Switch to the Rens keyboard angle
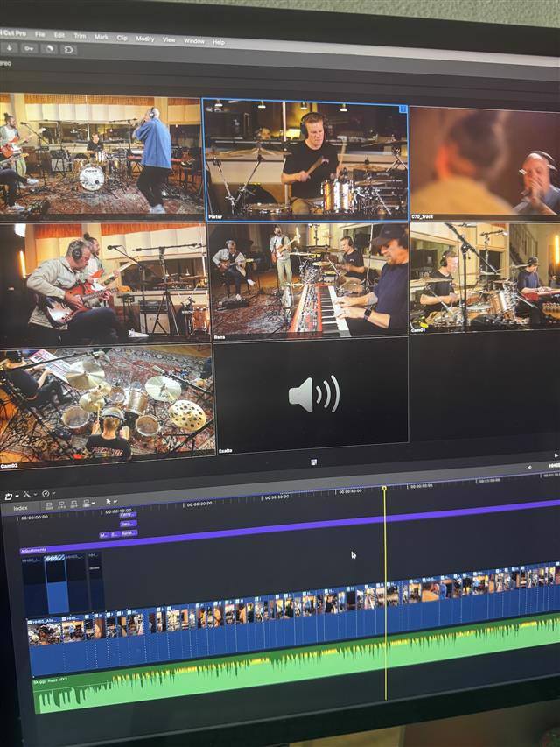 click(309, 281)
